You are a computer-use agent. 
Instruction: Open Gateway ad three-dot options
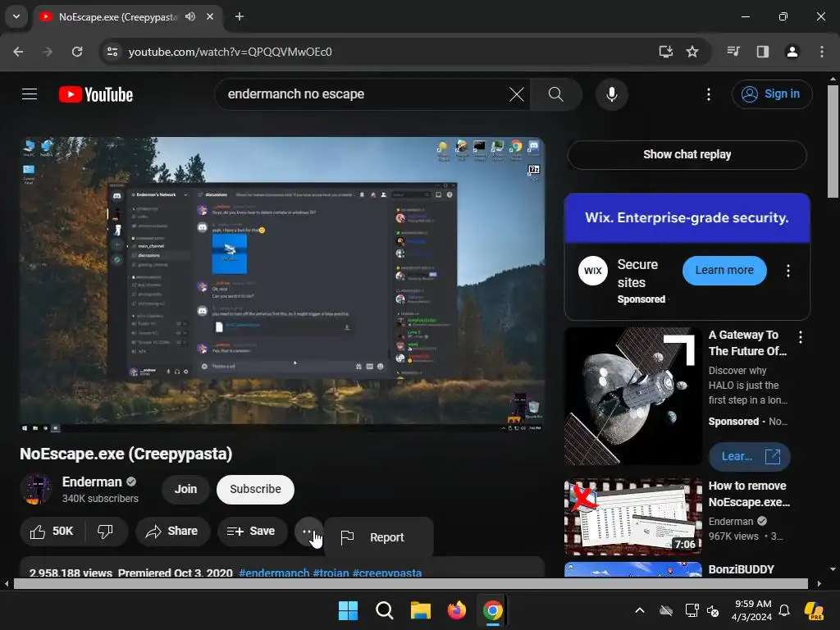(x=801, y=337)
